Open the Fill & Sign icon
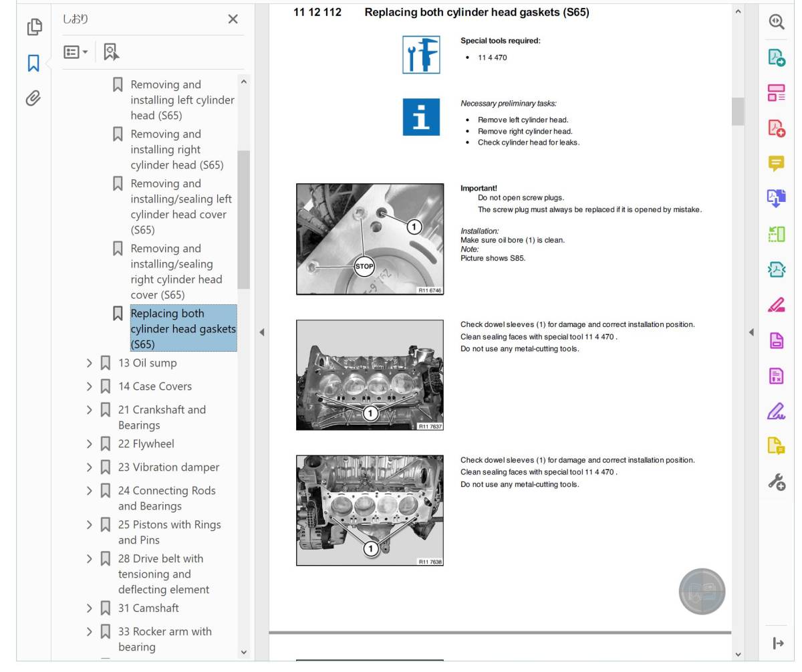 coord(776,411)
